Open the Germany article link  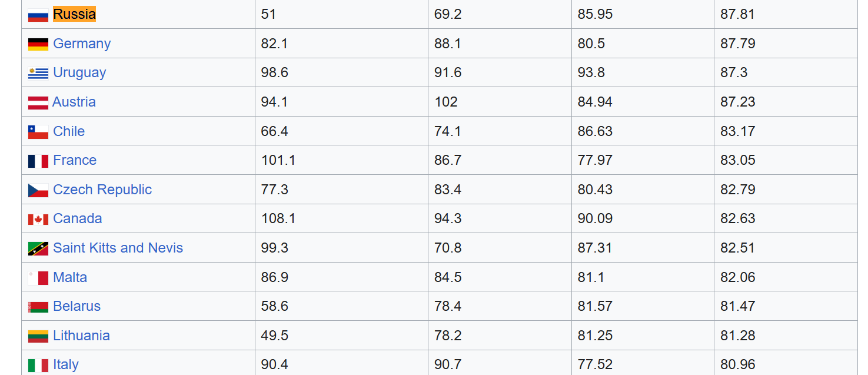tap(82, 44)
